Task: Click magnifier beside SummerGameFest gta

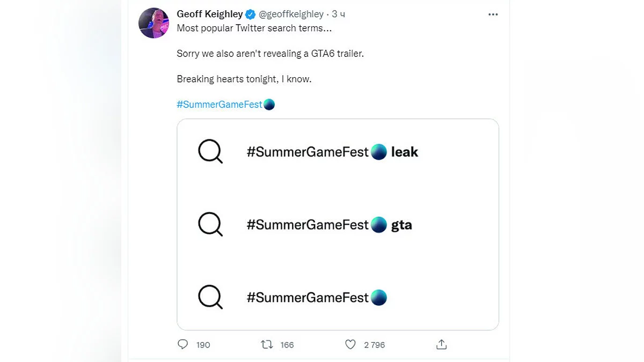Action: (x=210, y=224)
